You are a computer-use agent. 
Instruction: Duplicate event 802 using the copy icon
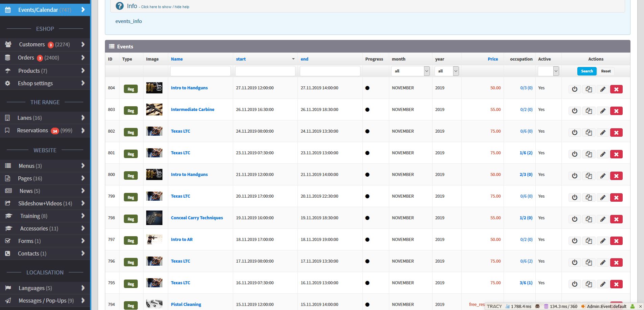tap(589, 133)
